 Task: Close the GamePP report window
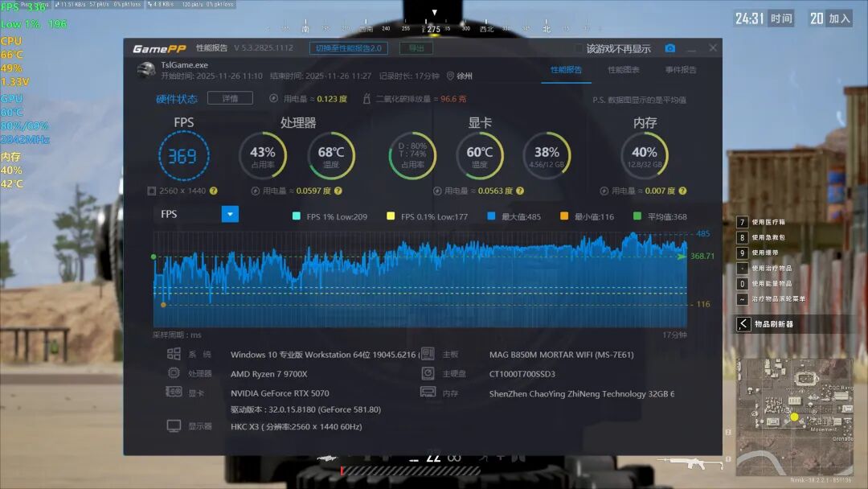713,48
